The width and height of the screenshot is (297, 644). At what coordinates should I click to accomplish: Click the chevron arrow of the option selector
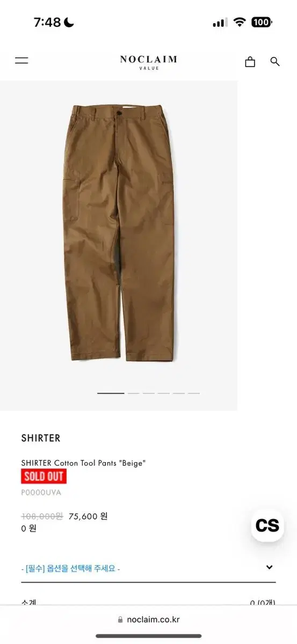pos(269,567)
